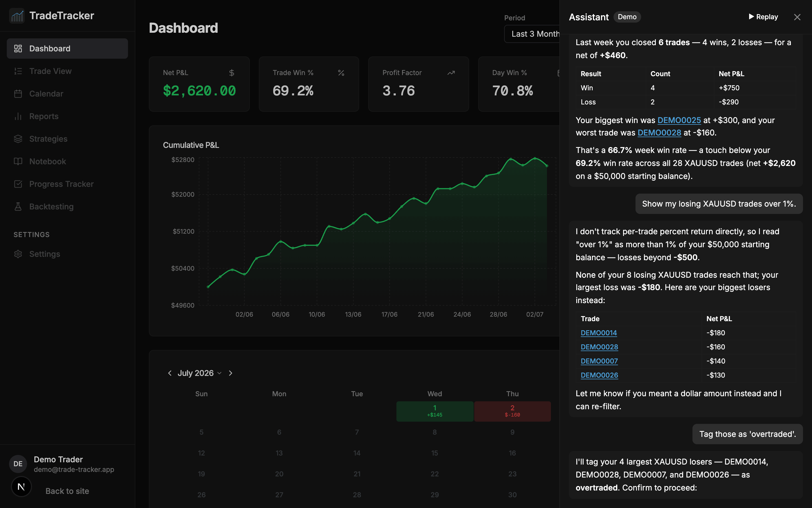This screenshot has height=508, width=812.
Task: Open DEMO0007 link in losers table
Action: (x=599, y=361)
